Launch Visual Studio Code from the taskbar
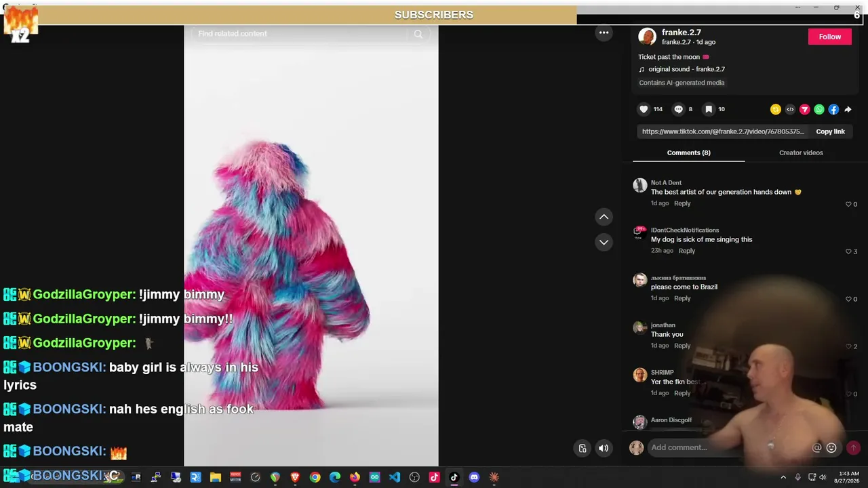Viewport: 868px width, 488px height. [x=395, y=477]
